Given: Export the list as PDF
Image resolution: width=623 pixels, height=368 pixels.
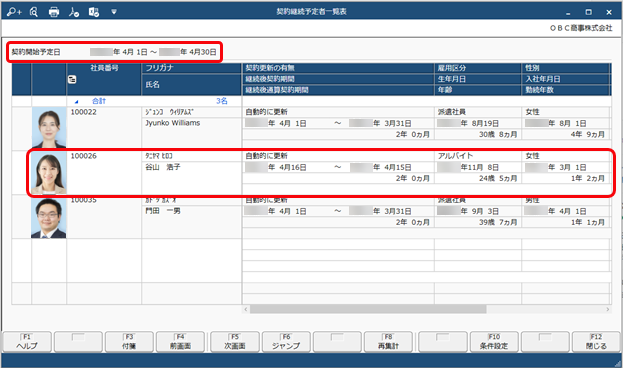Looking at the screenshot, I should (x=74, y=12).
